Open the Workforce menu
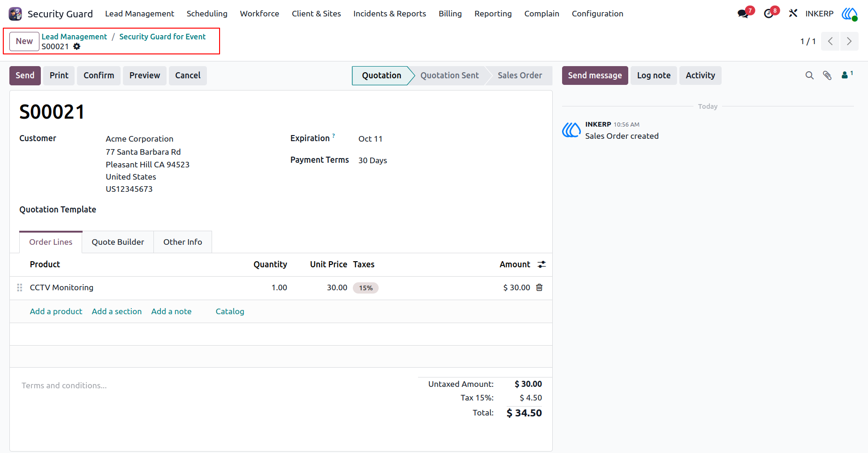868x453 pixels. pyautogui.click(x=259, y=14)
